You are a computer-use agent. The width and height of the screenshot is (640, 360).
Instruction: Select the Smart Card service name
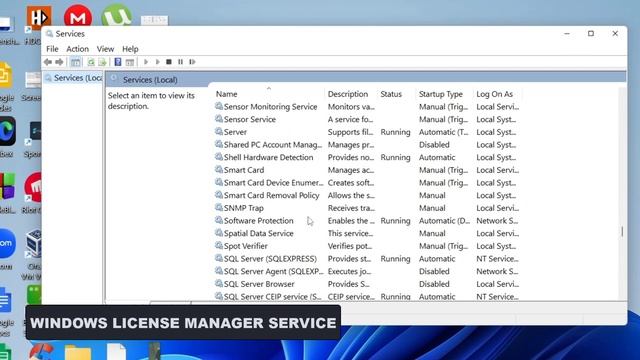coord(244,170)
